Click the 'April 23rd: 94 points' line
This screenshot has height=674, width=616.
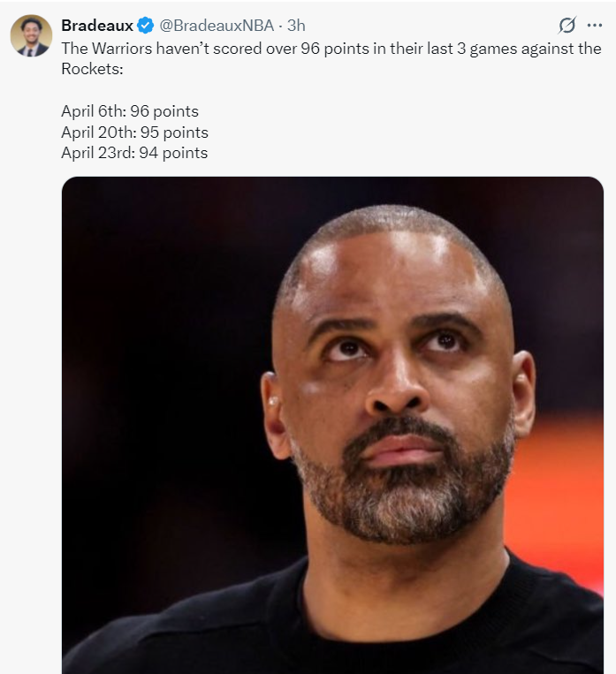click(x=134, y=153)
